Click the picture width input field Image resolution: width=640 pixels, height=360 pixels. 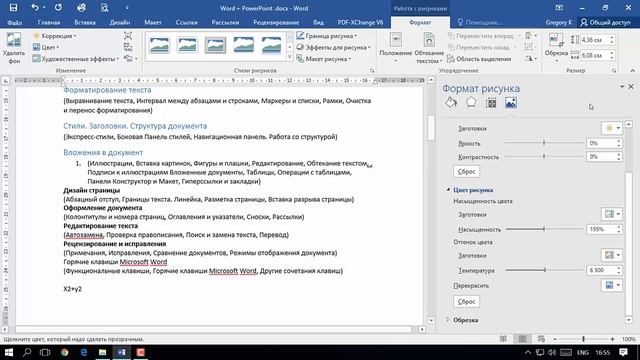point(594,55)
